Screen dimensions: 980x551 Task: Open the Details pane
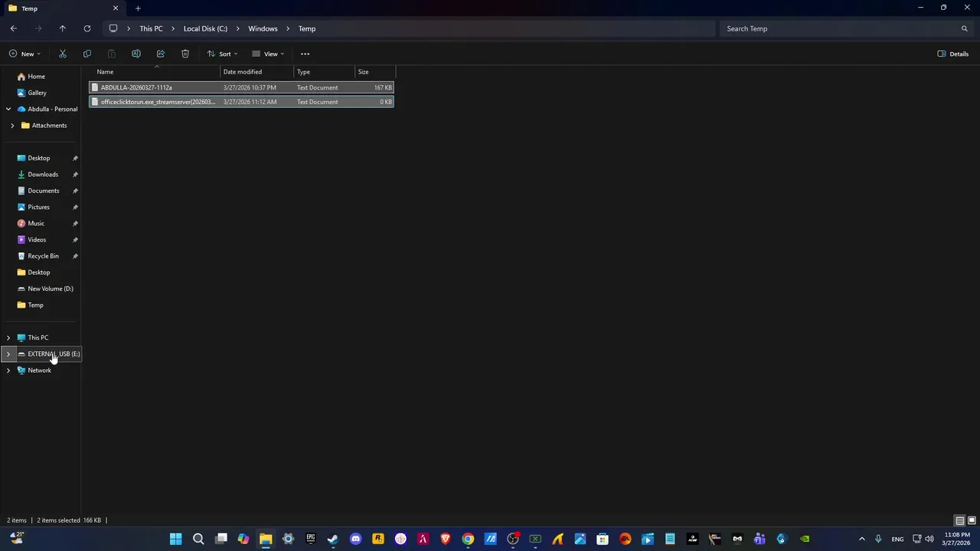click(x=953, y=54)
